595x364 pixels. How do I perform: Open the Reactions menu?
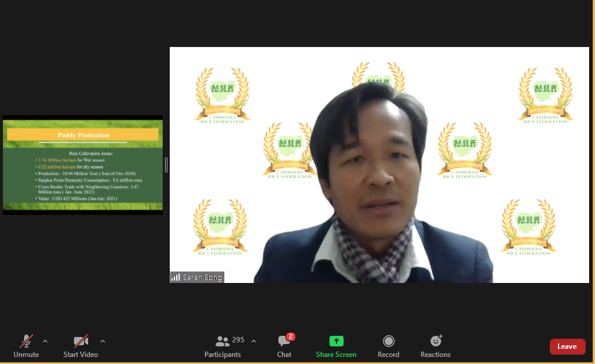[x=436, y=346]
